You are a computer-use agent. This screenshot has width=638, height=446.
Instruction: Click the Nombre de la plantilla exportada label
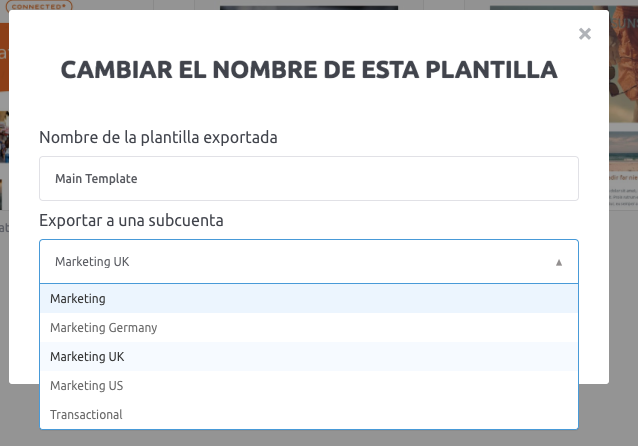coord(158,138)
